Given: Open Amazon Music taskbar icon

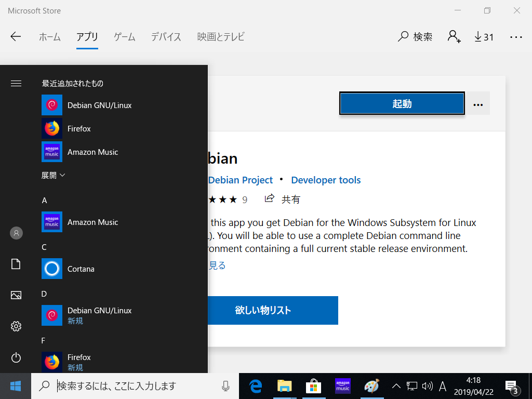Looking at the screenshot, I should coord(343,386).
